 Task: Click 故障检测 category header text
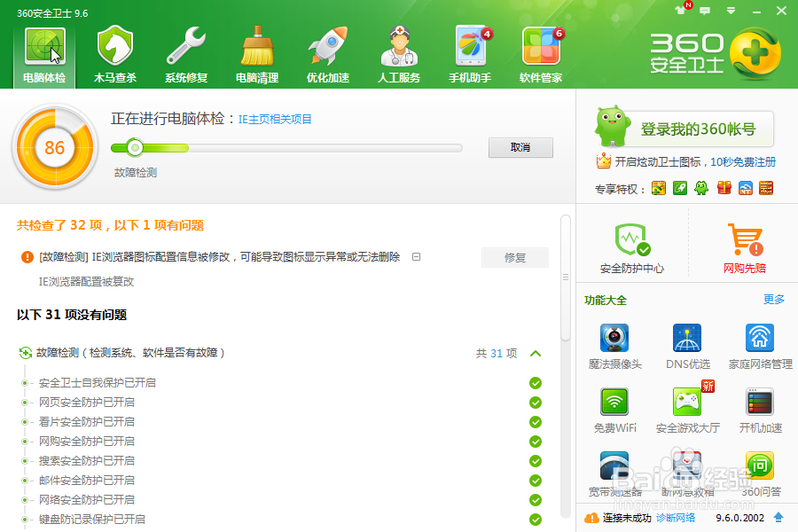pos(130,353)
